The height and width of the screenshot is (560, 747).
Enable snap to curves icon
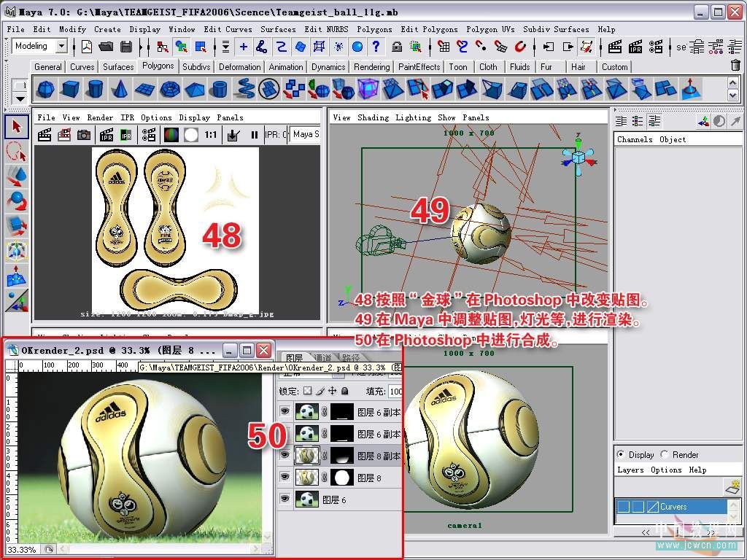[x=262, y=47]
